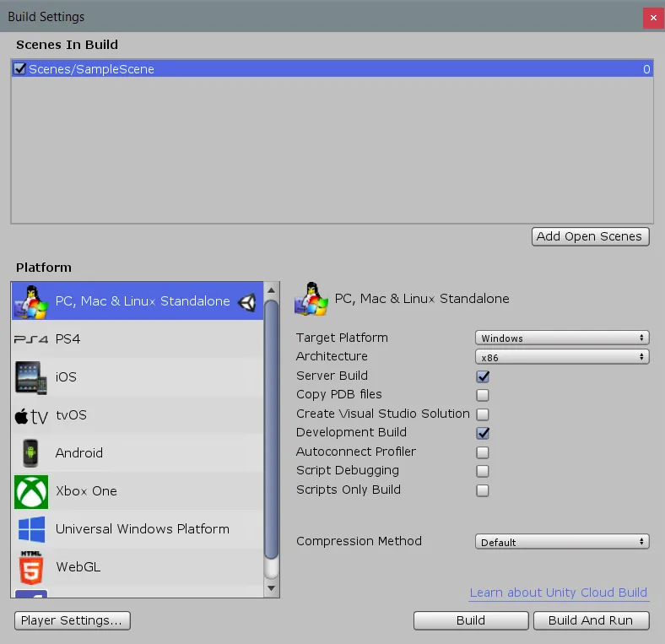This screenshot has height=644, width=665.
Task: Click the Build And Run button
Action: click(x=591, y=620)
